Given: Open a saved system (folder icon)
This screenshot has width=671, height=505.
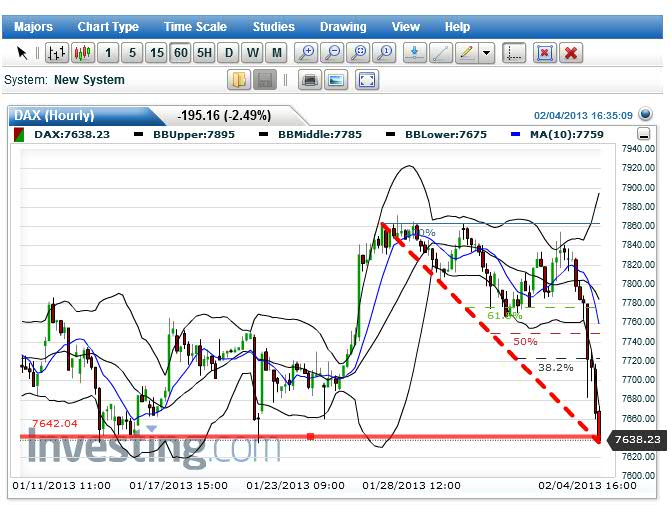Looking at the screenshot, I should 239,80.
